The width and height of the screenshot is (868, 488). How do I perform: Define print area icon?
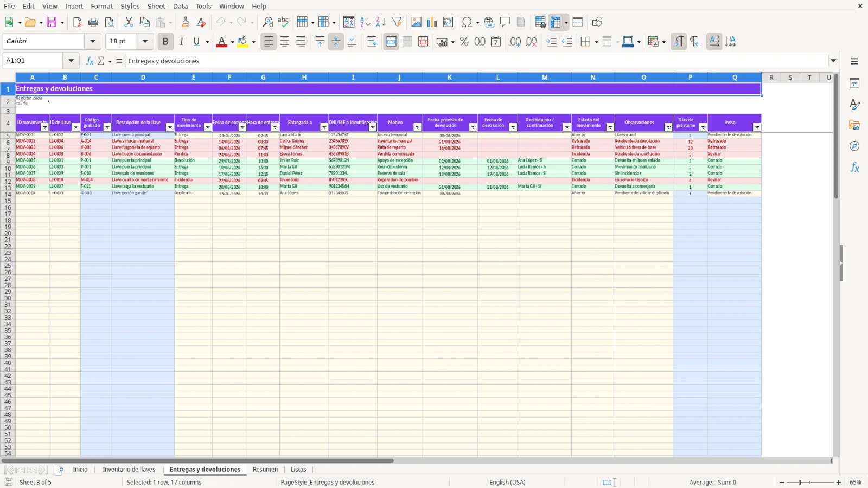[540, 22]
